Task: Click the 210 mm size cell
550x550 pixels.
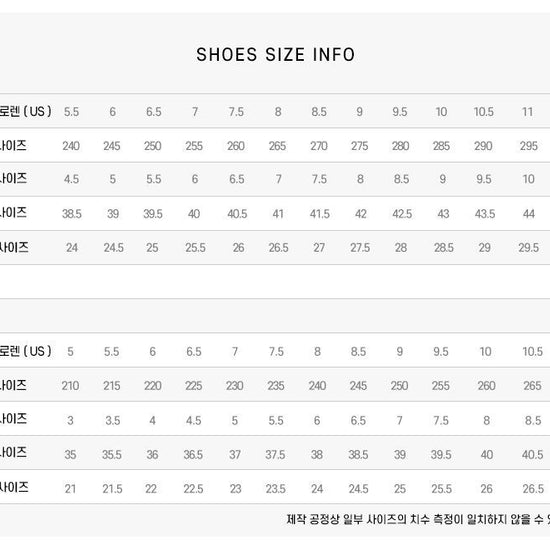Action: (x=70, y=386)
